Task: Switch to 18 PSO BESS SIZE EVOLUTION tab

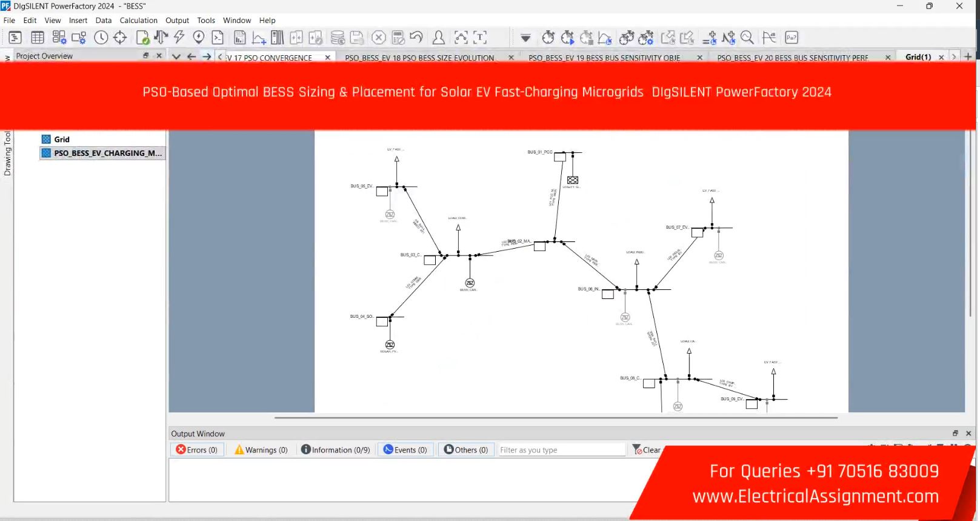Action: (419, 58)
